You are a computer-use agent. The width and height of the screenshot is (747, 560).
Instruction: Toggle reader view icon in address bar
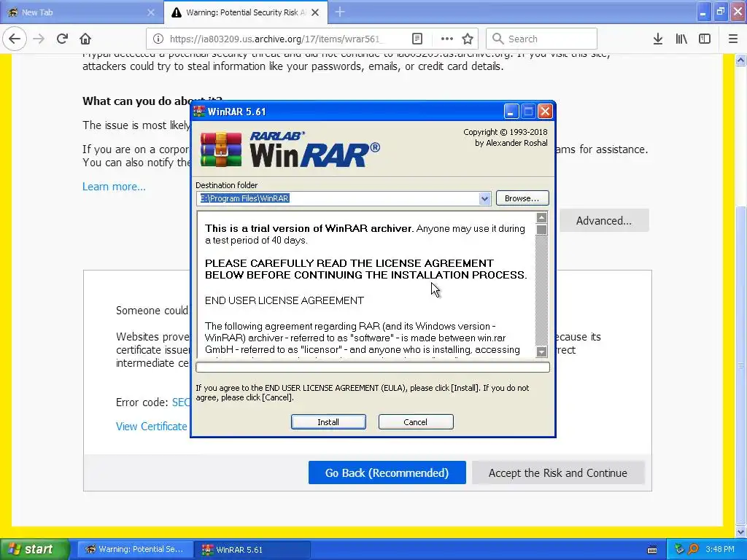click(417, 39)
